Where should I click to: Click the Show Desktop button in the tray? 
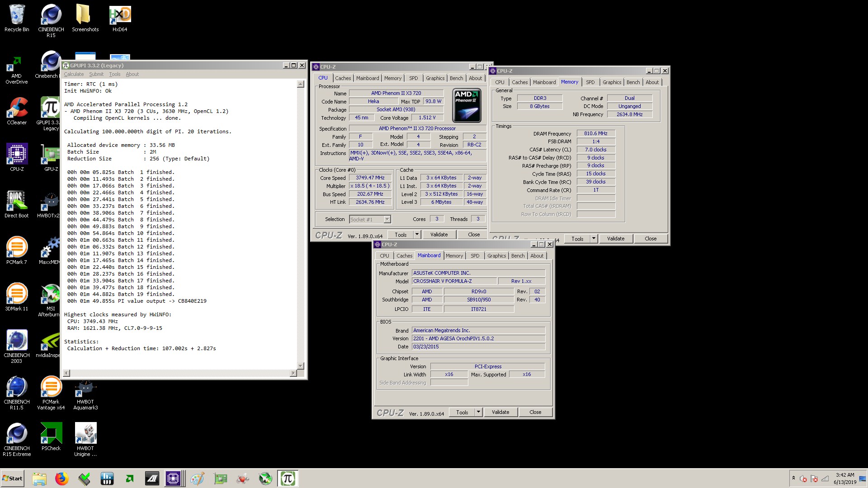[863, 479]
